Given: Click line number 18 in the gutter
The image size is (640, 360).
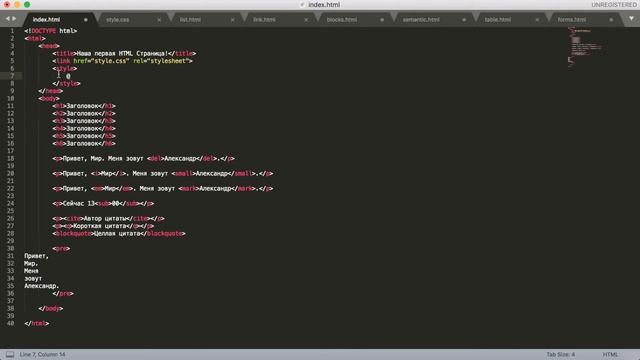Looking at the screenshot, I should pyautogui.click(x=11, y=158).
